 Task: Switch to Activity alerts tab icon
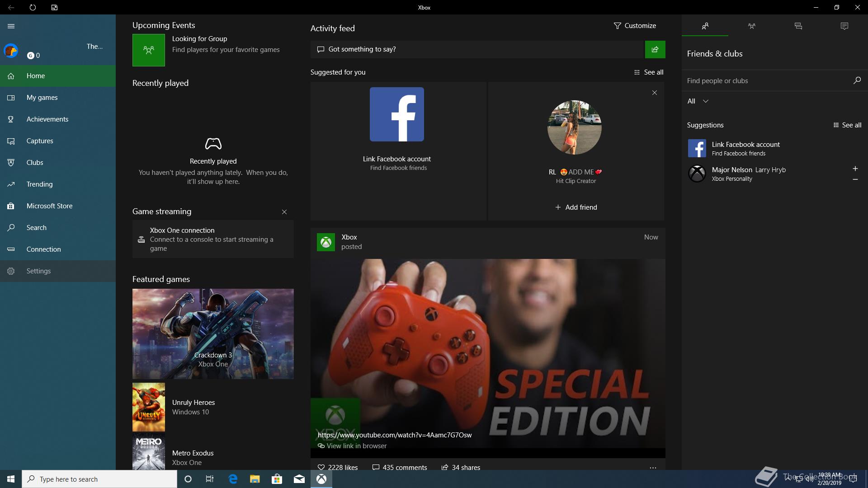coord(844,26)
